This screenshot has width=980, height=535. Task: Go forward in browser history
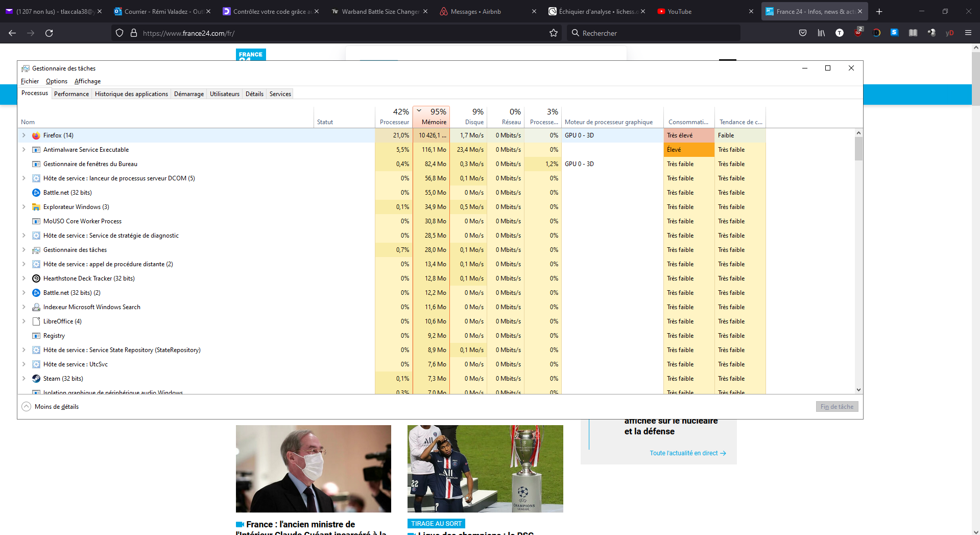pyautogui.click(x=31, y=33)
